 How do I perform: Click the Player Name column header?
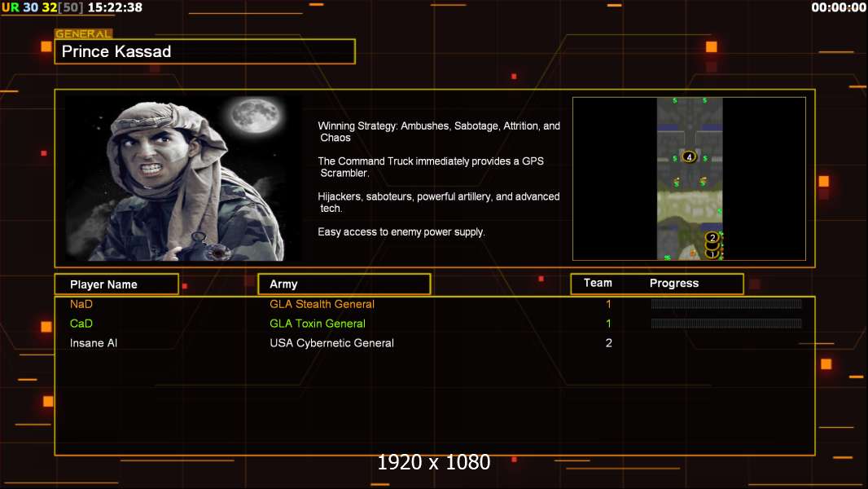[x=116, y=284]
